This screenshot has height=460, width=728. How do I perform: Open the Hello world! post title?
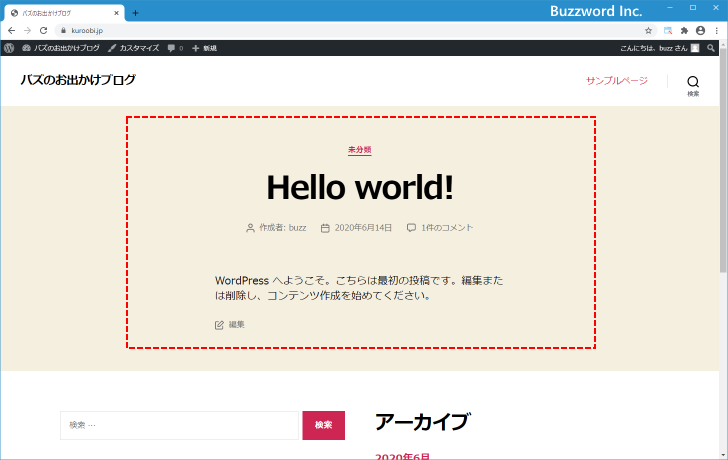(360, 188)
